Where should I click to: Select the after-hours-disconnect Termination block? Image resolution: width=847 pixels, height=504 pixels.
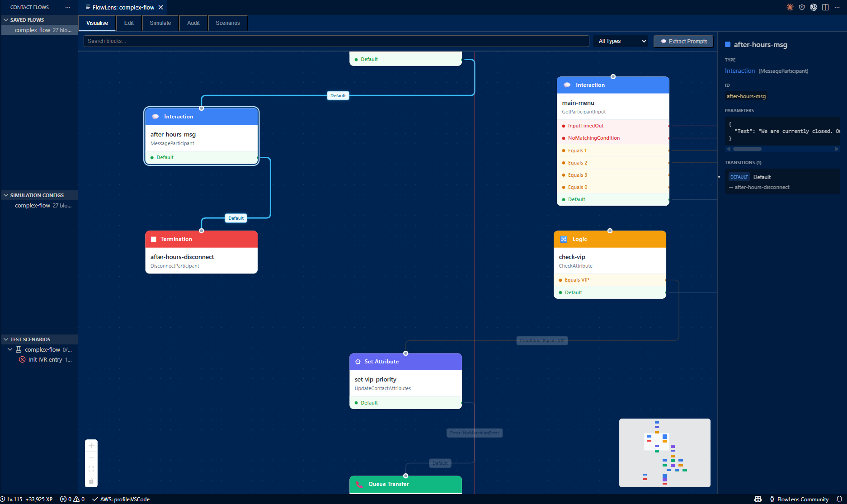pos(201,252)
